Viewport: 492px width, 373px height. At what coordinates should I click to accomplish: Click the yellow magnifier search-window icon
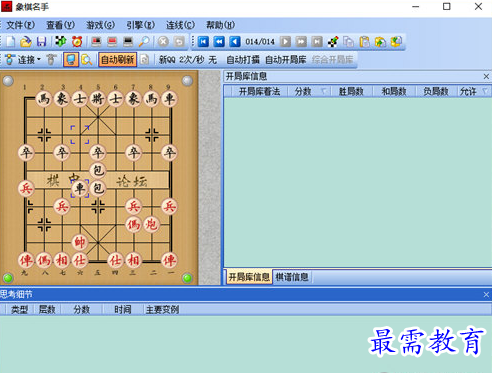pos(87,60)
